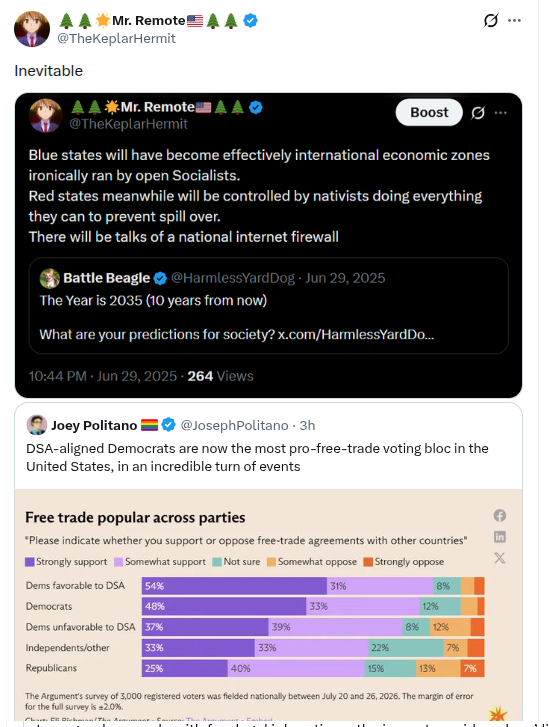Viewport: 549px width, 727px height.
Task: Click Joey Politano's verified badge
Action: click(x=168, y=425)
